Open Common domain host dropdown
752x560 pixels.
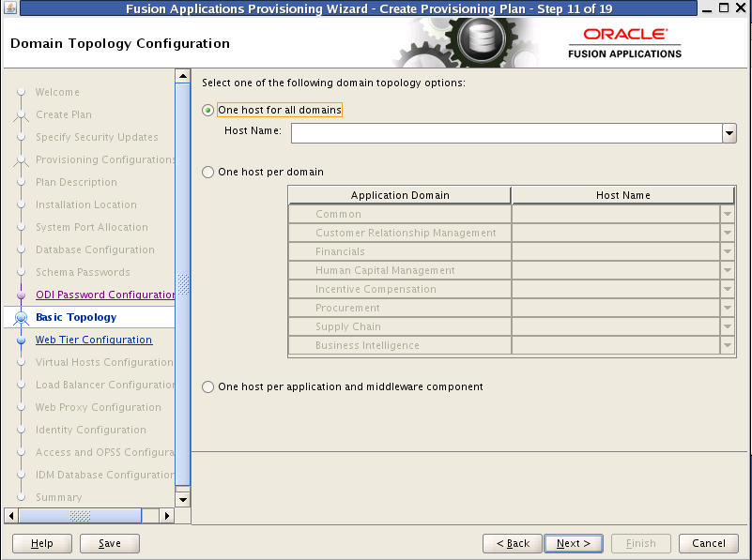click(728, 214)
